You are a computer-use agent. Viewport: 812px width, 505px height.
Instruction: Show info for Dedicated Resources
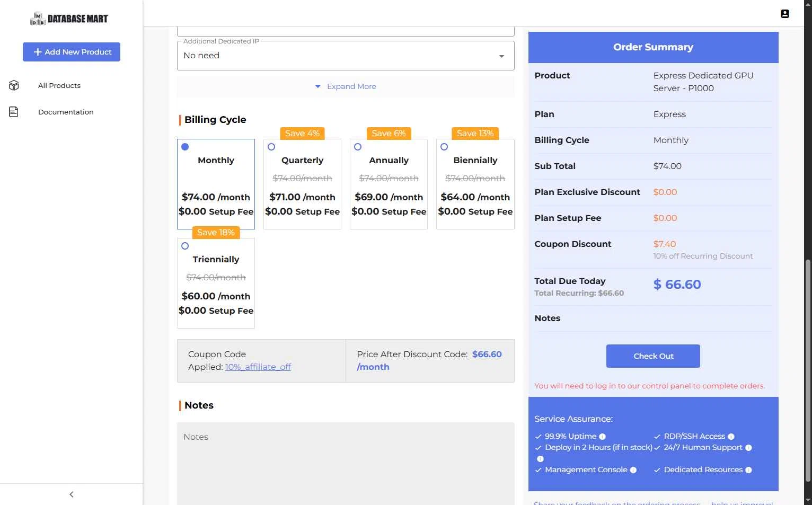pyautogui.click(x=748, y=470)
